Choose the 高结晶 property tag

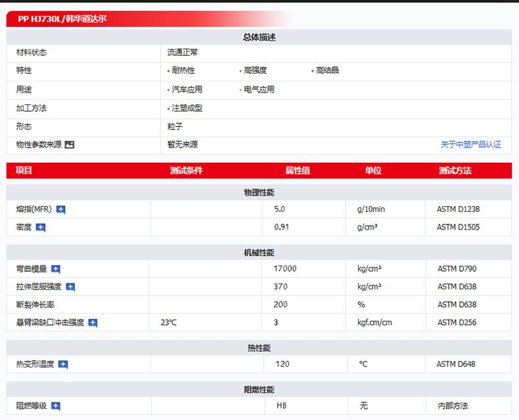[x=327, y=71]
